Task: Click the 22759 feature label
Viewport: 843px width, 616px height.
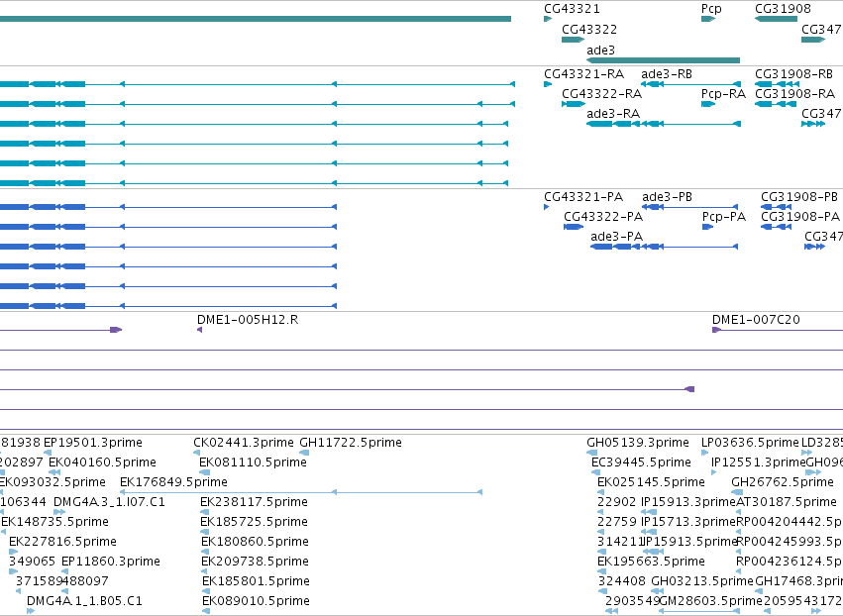Action: pos(617,523)
